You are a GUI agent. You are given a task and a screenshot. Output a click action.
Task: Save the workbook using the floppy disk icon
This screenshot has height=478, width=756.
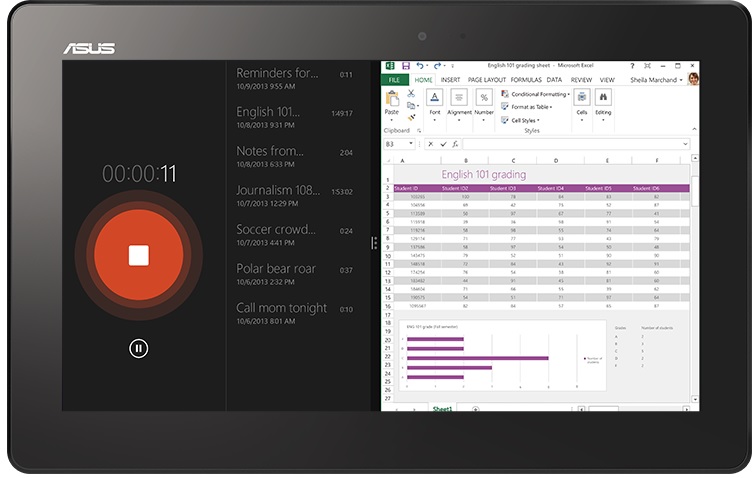click(405, 66)
